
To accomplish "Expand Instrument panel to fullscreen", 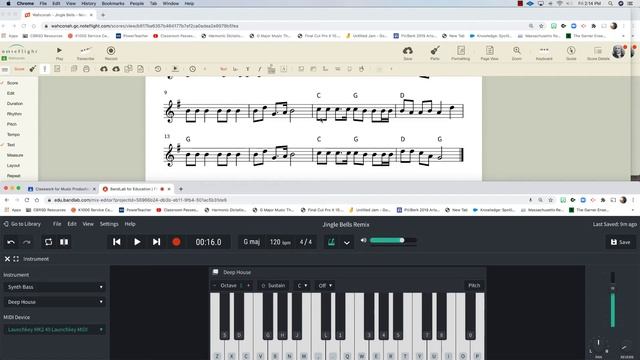I will pyautogui.click(x=16, y=259).
